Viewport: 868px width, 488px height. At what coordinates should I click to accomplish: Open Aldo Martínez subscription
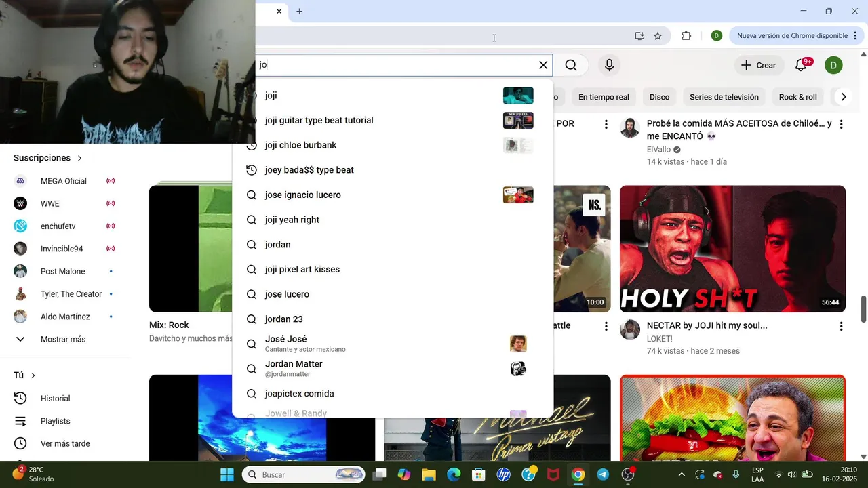pos(64,317)
